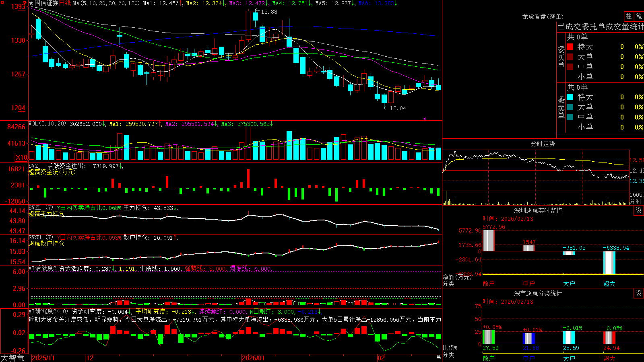Image resolution: width=644 pixels, height=362 pixels.
Task: Click the dark red 中单 buy-order swatch
Action: pyautogui.click(x=570, y=67)
